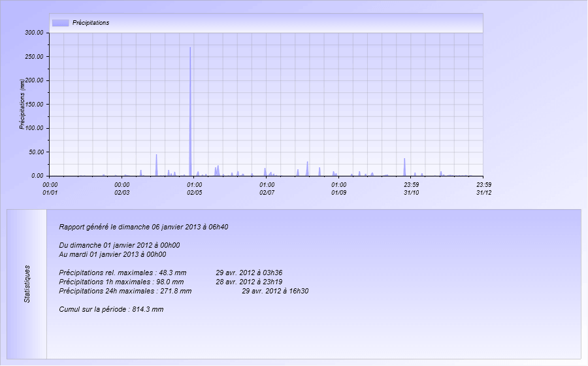Click the 31/12 end date label
The height and width of the screenshot is (366, 588).
(x=483, y=193)
